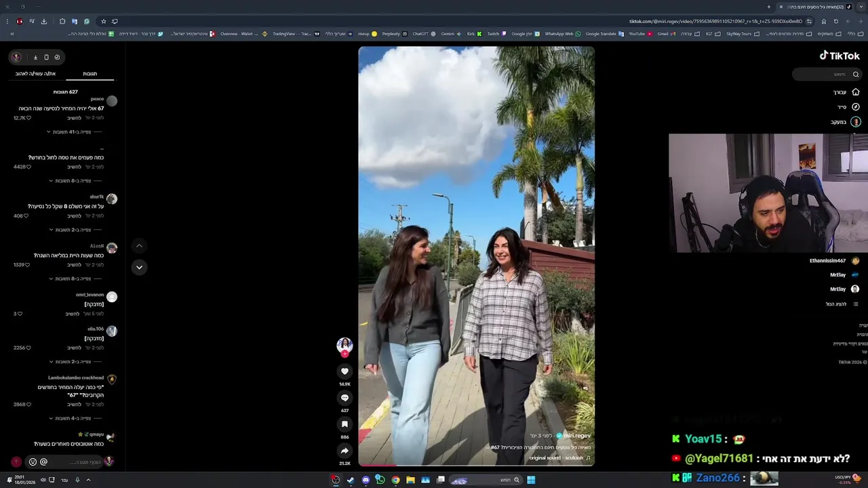The height and width of the screenshot is (488, 868).
Task: Go to next video with down arrow
Action: coord(139,267)
